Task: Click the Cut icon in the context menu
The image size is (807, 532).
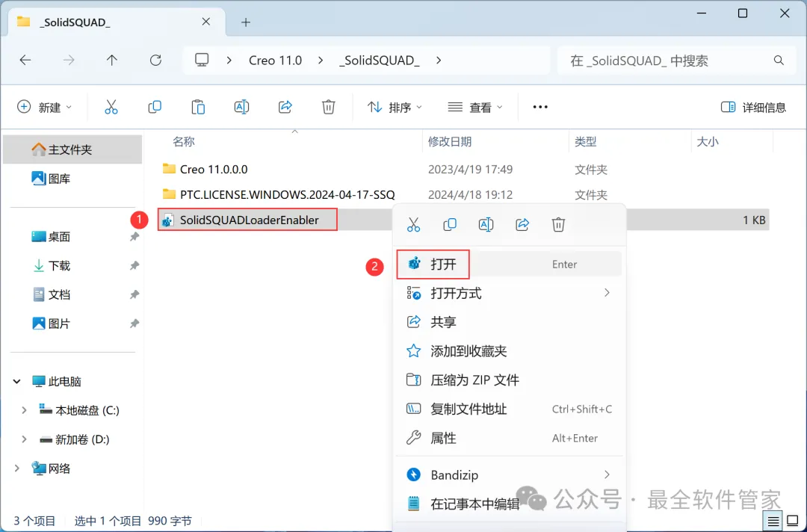Action: click(x=413, y=224)
